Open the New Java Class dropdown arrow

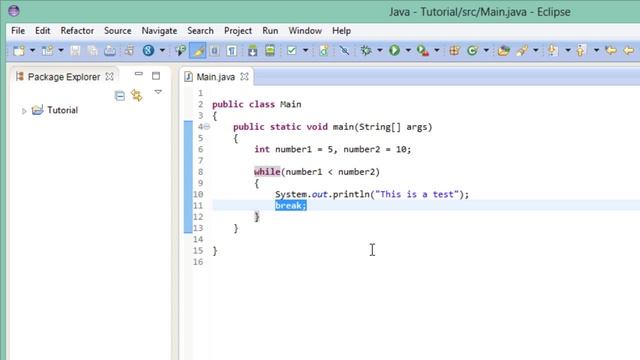pos(486,51)
